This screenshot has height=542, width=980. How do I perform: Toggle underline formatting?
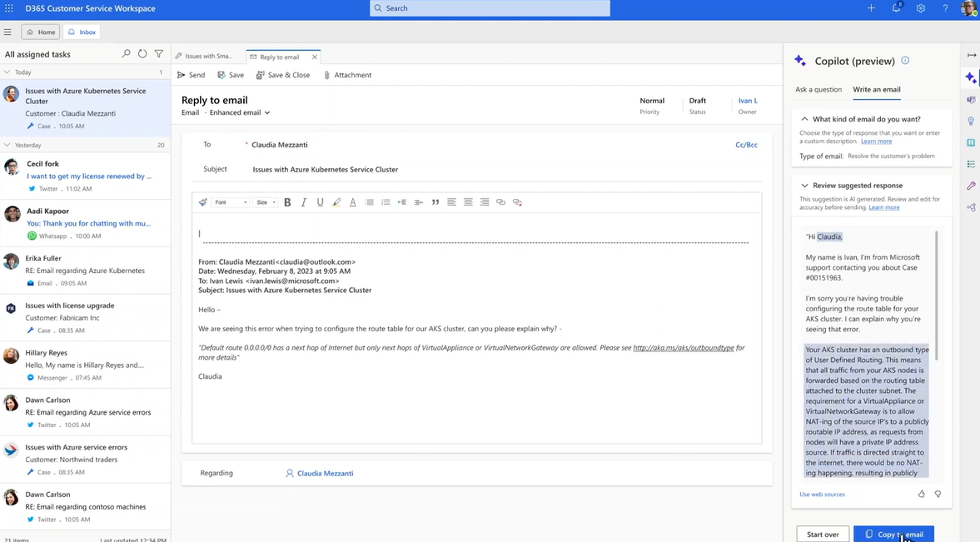click(x=320, y=202)
